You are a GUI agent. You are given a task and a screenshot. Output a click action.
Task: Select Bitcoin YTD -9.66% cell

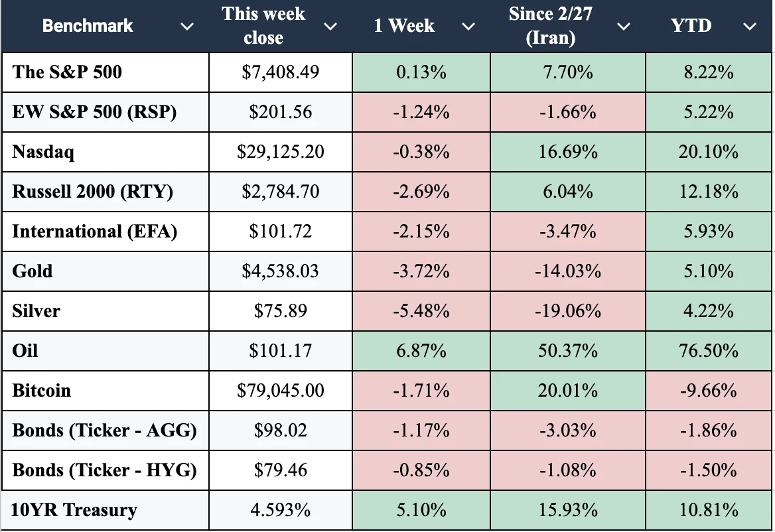(x=708, y=391)
